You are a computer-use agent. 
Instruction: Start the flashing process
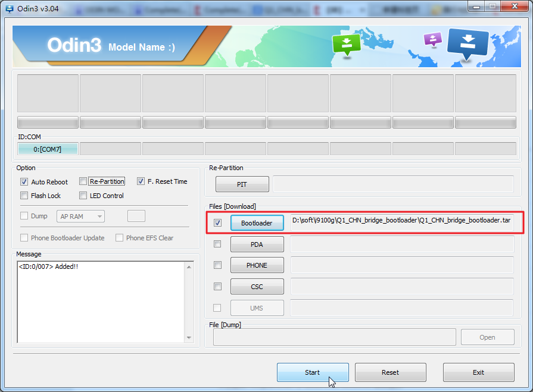pyautogui.click(x=313, y=372)
